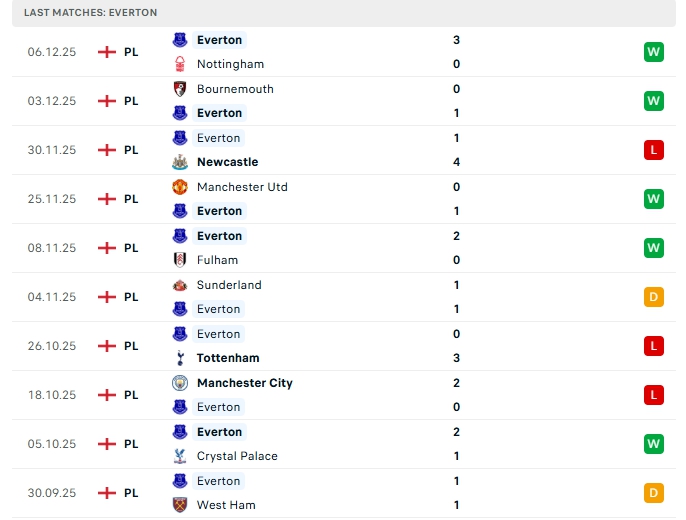The width and height of the screenshot is (686, 520).
Task: Click the Crystal Palace crest icon
Action: [x=180, y=456]
